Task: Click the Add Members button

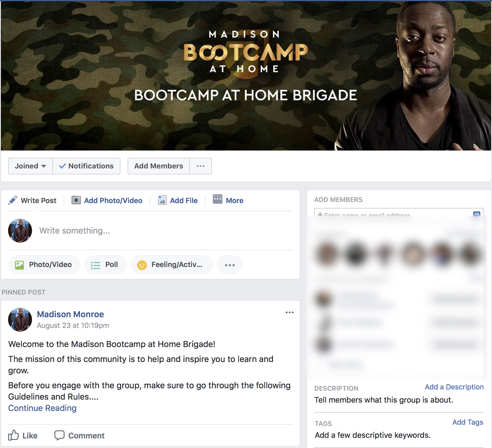Action: pyautogui.click(x=159, y=166)
